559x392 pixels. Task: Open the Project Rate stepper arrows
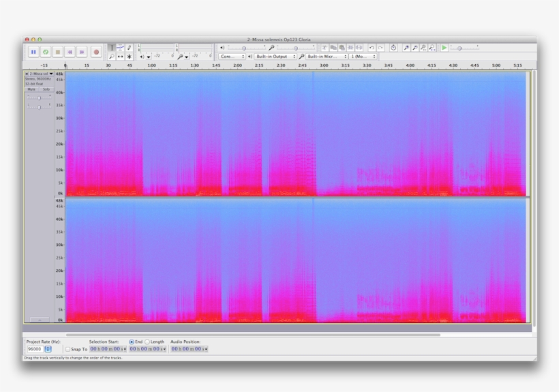[48, 349]
